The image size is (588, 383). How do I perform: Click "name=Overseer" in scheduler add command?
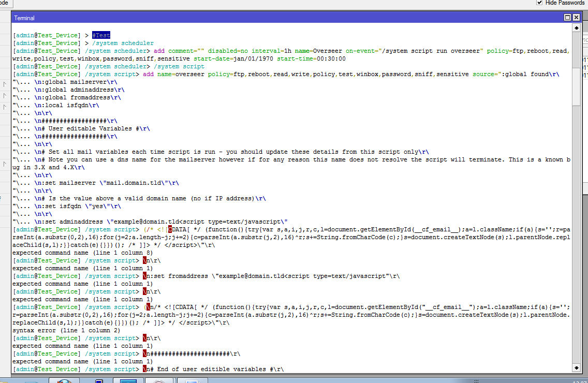pos(318,51)
